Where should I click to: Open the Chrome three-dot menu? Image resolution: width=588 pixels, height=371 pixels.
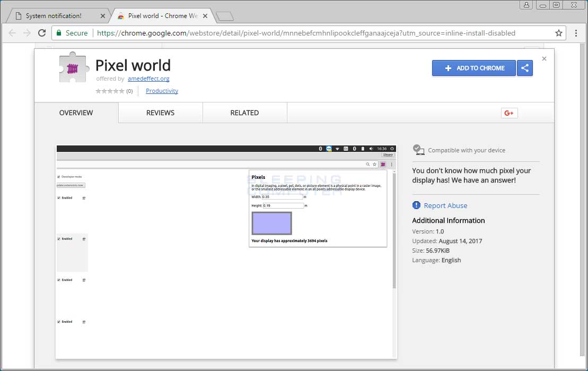coord(576,33)
